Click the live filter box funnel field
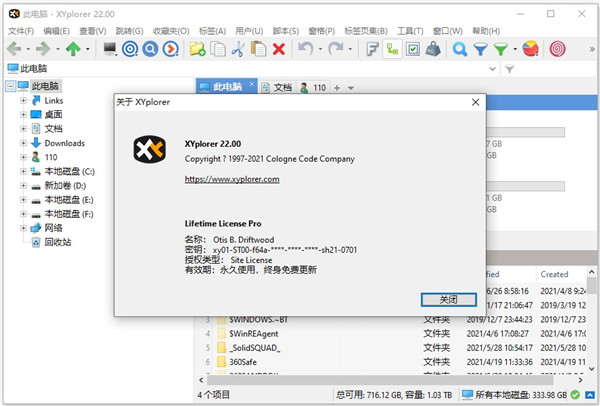This screenshot has width=600, height=406. coord(549,69)
